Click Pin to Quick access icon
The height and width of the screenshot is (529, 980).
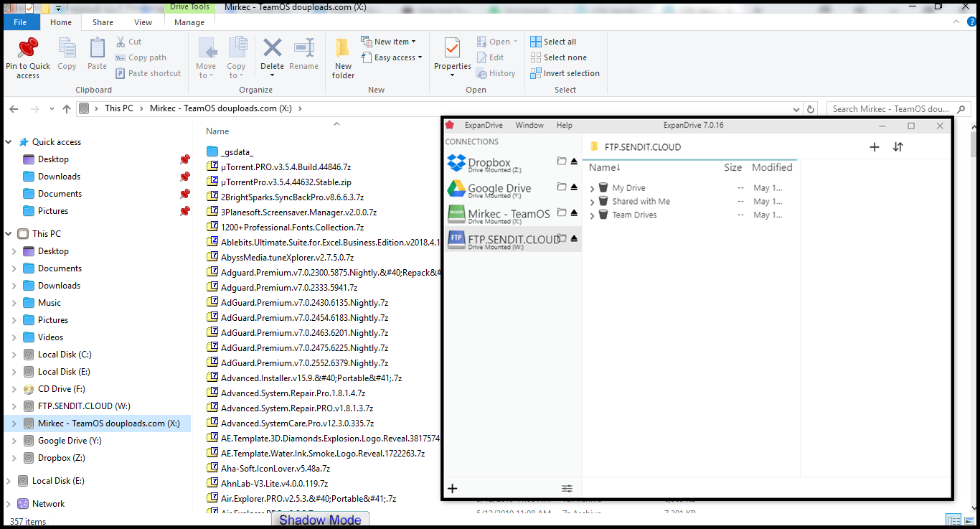(x=28, y=48)
